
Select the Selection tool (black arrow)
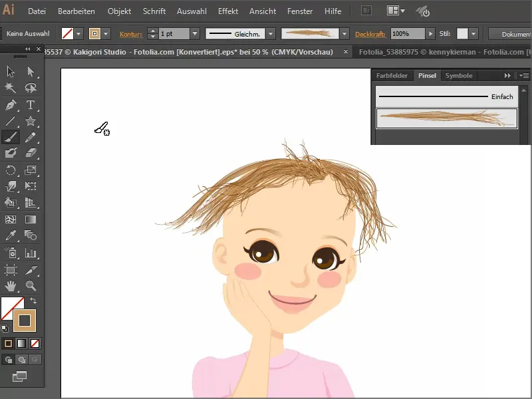coord(11,71)
